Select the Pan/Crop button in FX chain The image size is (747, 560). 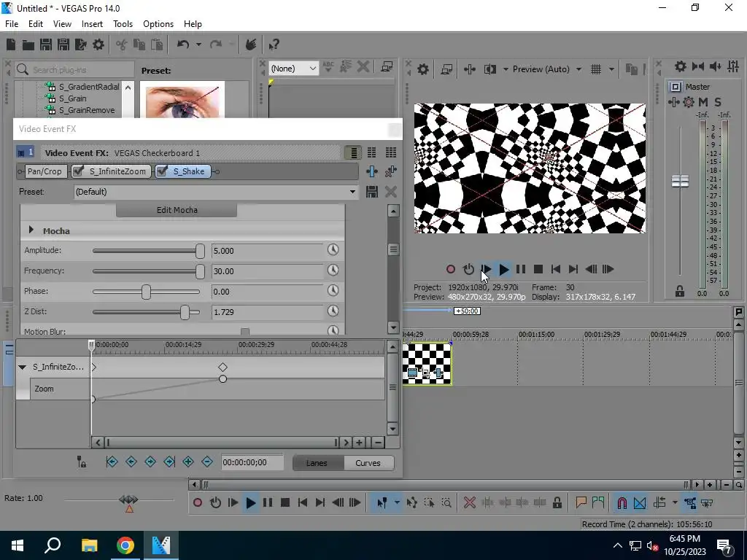pyautogui.click(x=44, y=171)
